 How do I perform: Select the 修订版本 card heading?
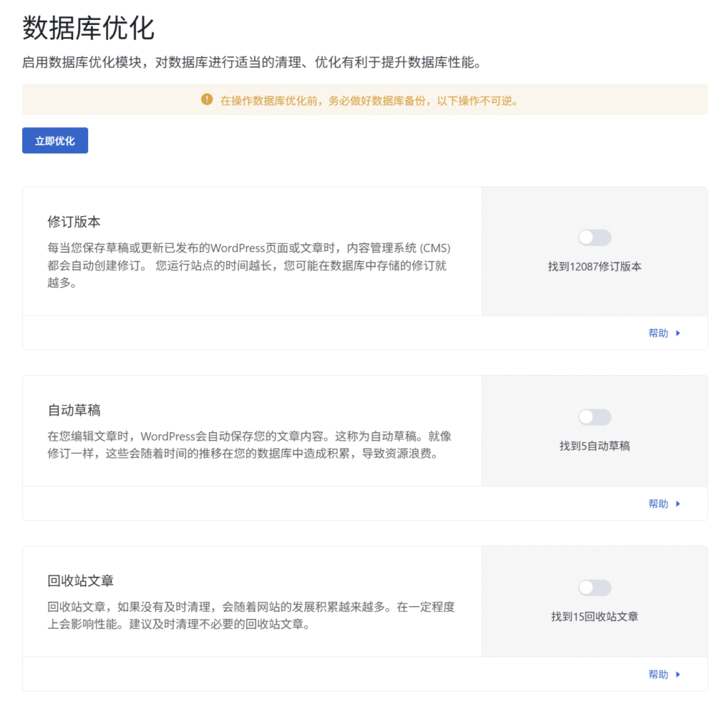[74, 221]
